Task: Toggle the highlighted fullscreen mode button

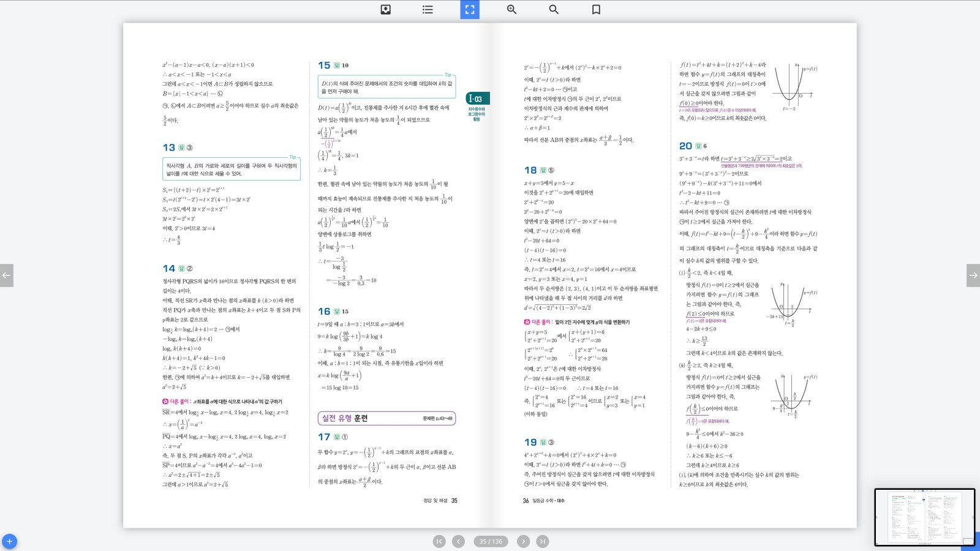Action: 470,10
